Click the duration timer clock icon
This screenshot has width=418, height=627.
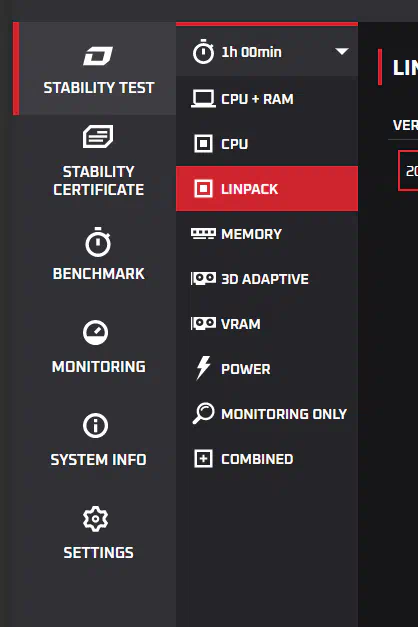(x=203, y=52)
